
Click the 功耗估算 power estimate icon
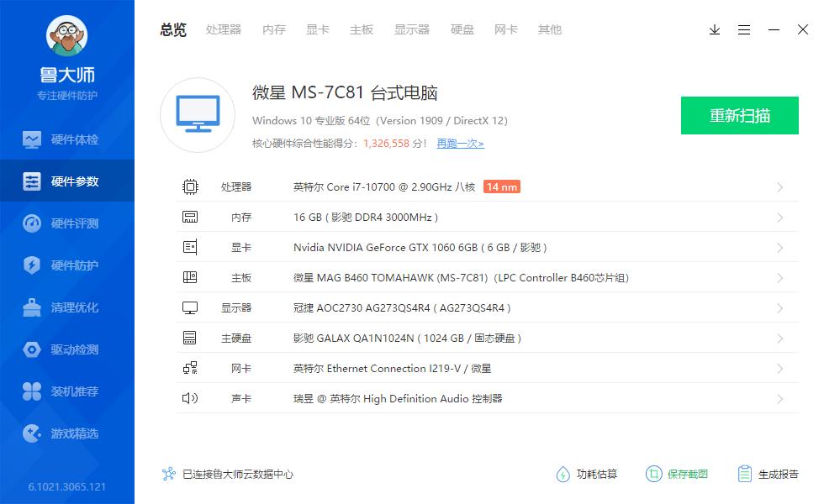[x=563, y=474]
